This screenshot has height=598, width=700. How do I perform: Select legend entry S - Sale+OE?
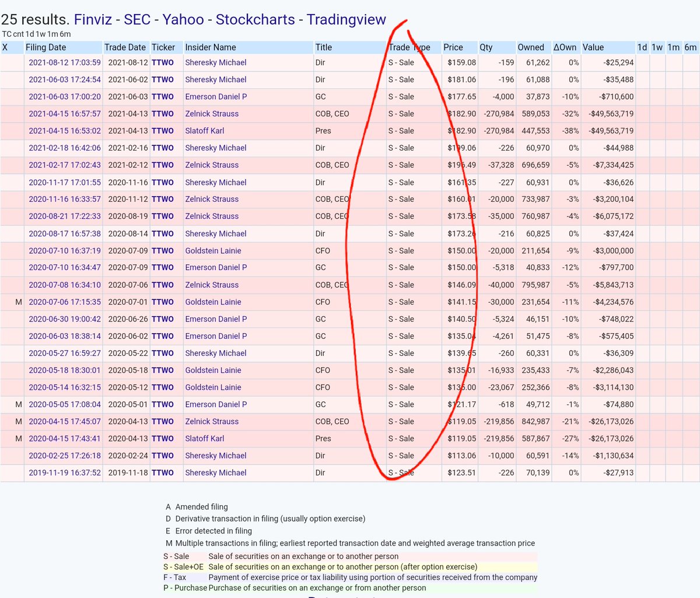[184, 566]
